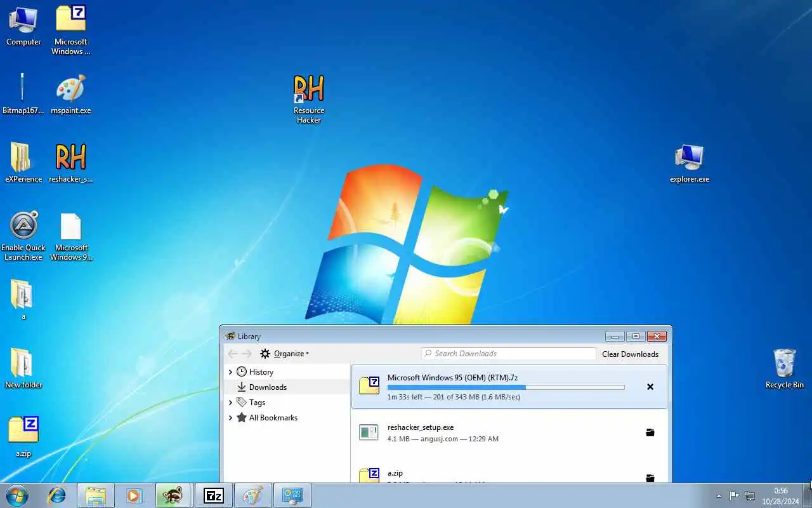Screen dimensions: 812x508
Task: Select the eXPerience folder on desktop
Action: point(23,163)
